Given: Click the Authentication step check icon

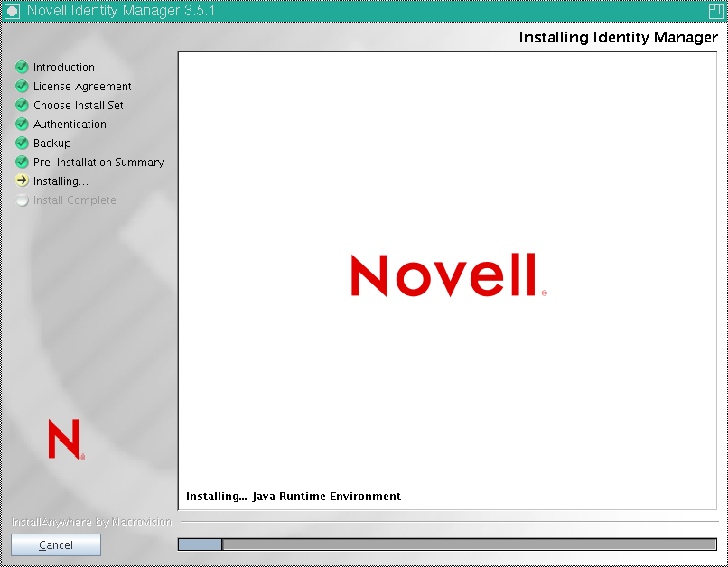Looking at the screenshot, I should click(22, 124).
